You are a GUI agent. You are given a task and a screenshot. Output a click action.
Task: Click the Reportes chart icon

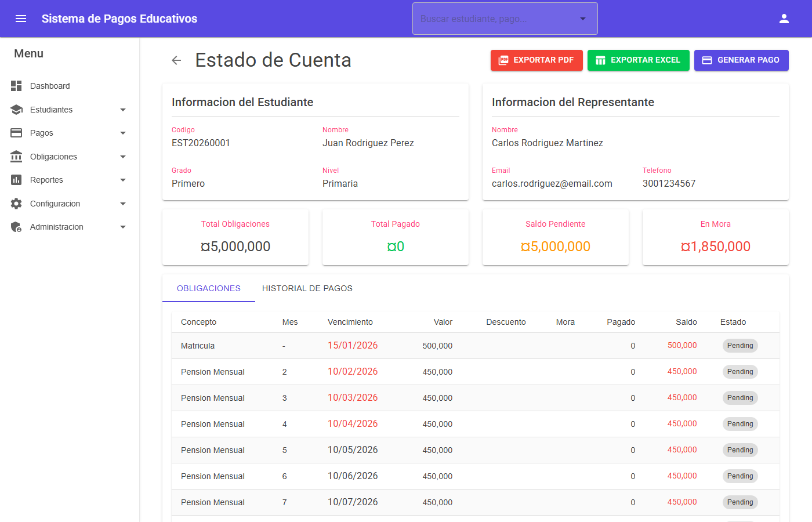click(16, 180)
